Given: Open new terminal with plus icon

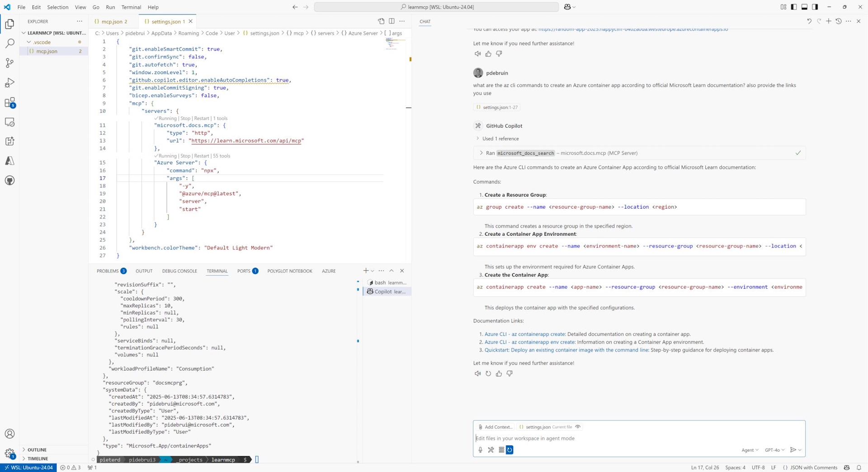Looking at the screenshot, I should pyautogui.click(x=366, y=271).
